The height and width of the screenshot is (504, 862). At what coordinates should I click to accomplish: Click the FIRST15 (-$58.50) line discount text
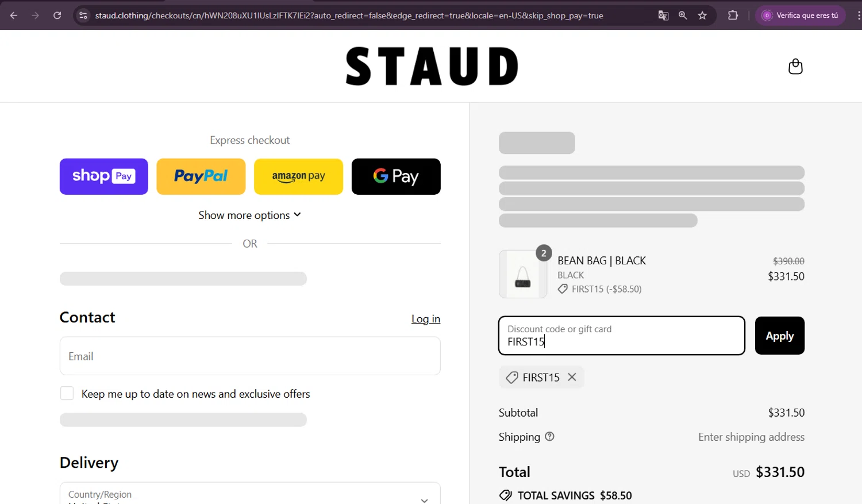[x=606, y=289]
